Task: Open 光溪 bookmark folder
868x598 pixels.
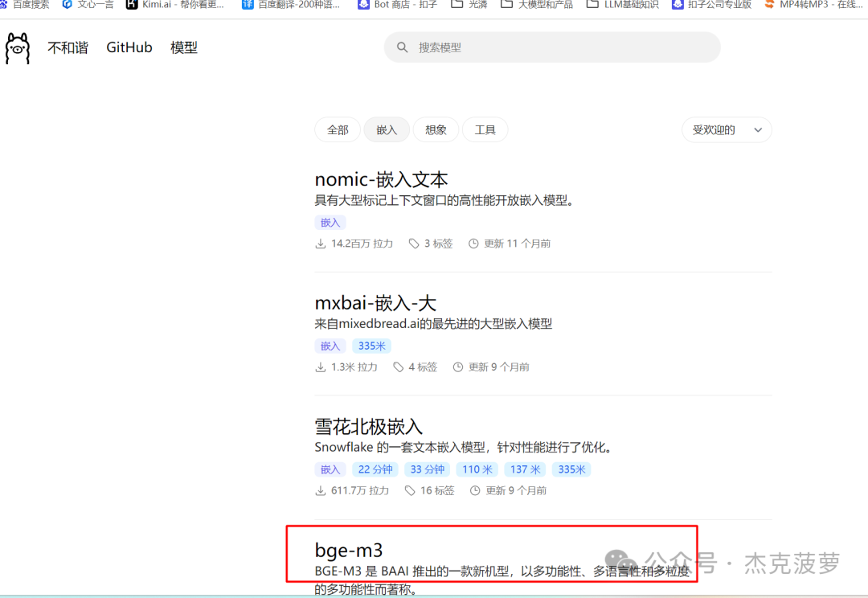Action: [469, 5]
